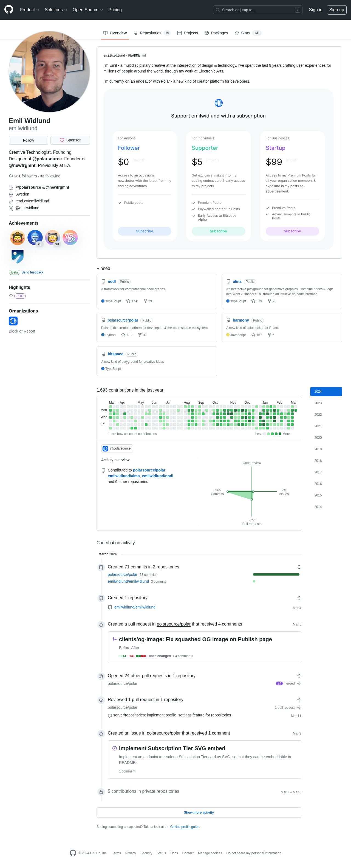Viewport: 351px width, 868px height.
Task: Open Send feedback link
Action: pyautogui.click(x=32, y=272)
